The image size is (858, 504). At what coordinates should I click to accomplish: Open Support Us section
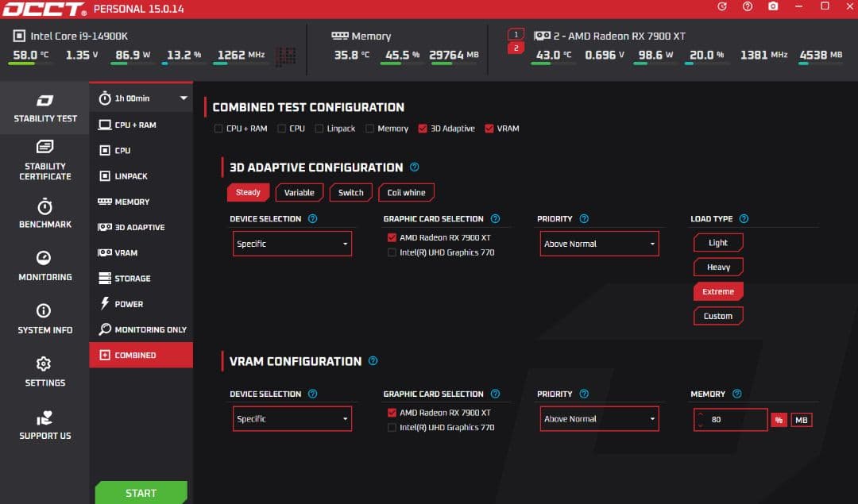point(44,425)
